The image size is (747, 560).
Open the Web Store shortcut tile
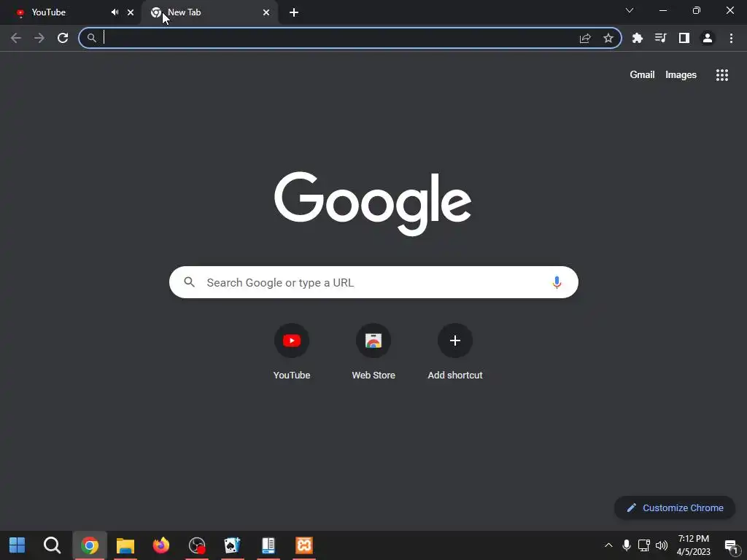pyautogui.click(x=373, y=352)
